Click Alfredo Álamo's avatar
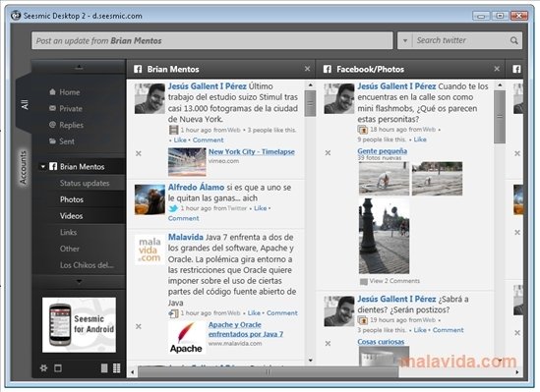The width and height of the screenshot is (540, 392). 150,199
